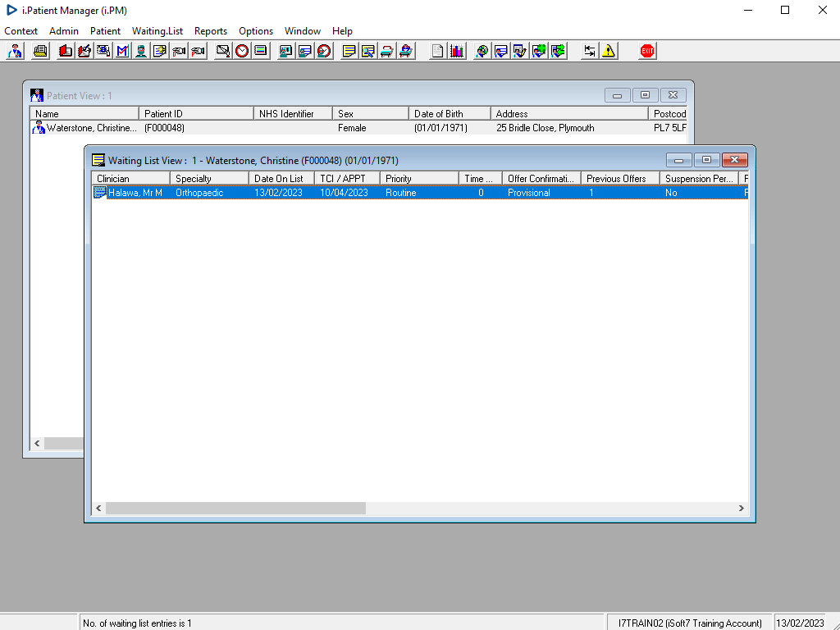Click the opposing arrows swap toolbar icon

[x=589, y=51]
